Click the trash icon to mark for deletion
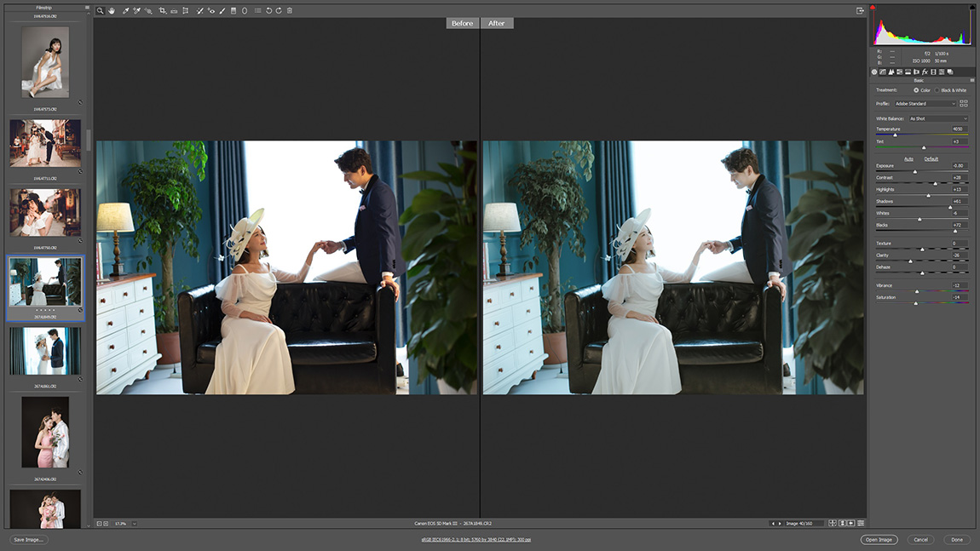 290,10
